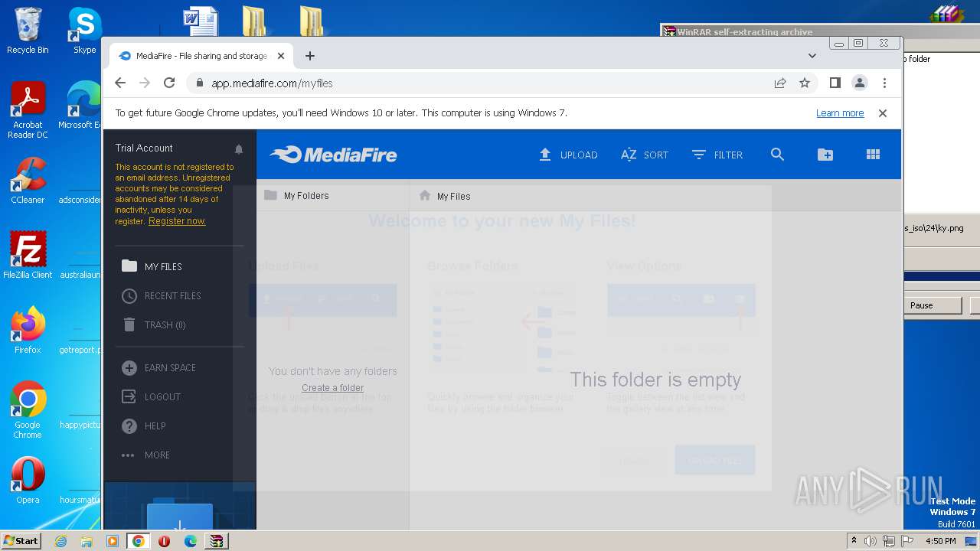The width and height of the screenshot is (980, 551).
Task: Show hidden system tray icons
Action: pos(854,541)
